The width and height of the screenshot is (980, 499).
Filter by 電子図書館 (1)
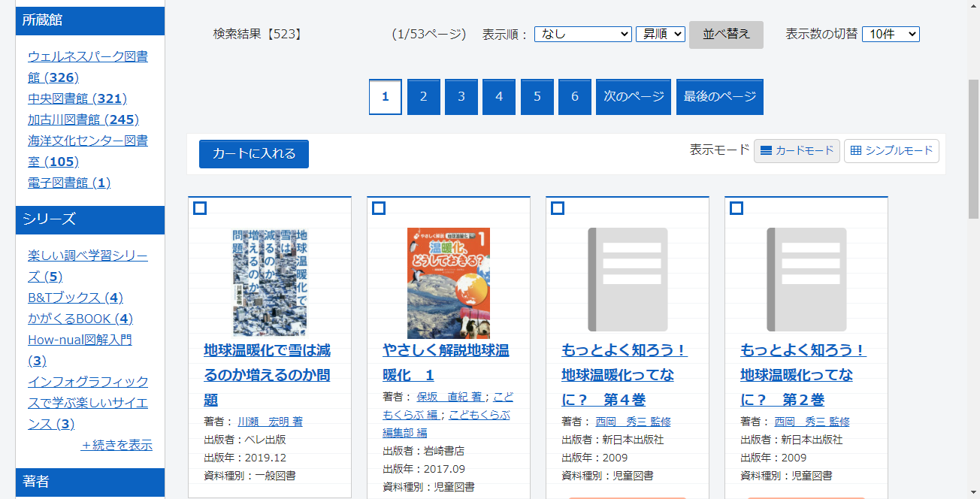click(69, 183)
